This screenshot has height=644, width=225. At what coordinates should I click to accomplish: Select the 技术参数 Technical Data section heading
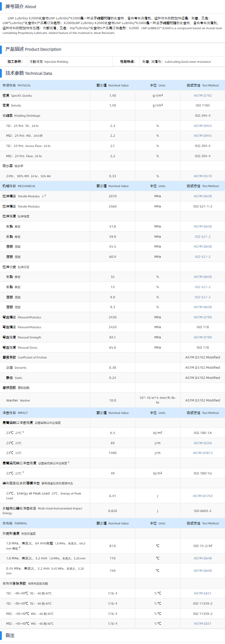pyautogui.click(x=28, y=73)
